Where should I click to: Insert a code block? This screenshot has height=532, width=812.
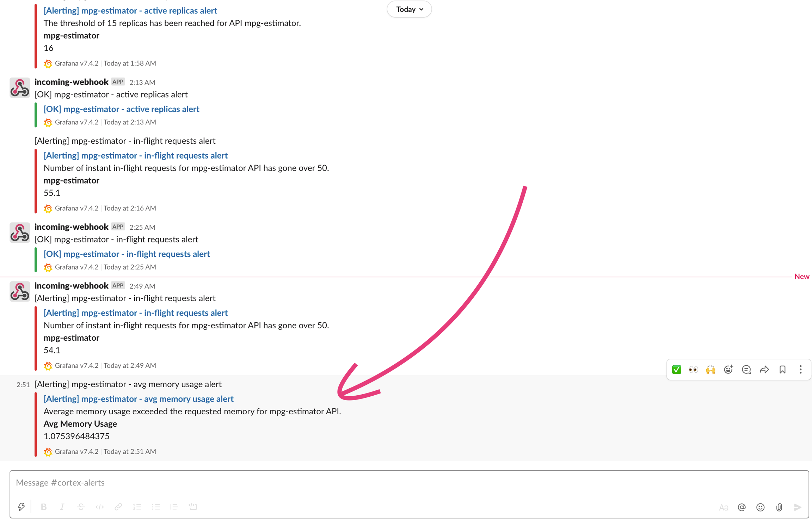pyautogui.click(x=193, y=507)
